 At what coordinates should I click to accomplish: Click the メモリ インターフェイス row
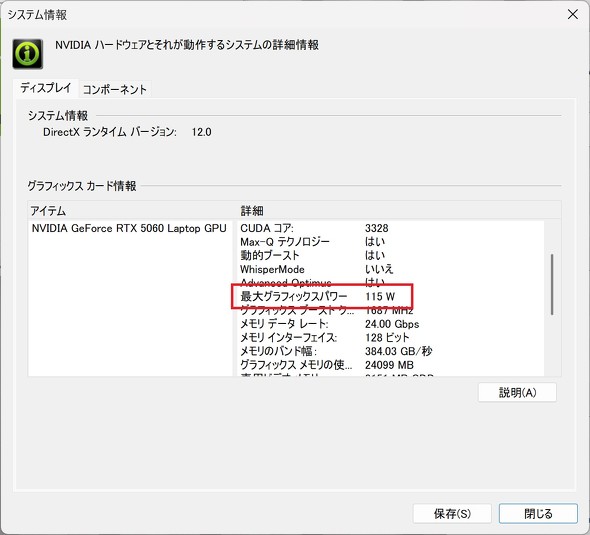(x=390, y=337)
